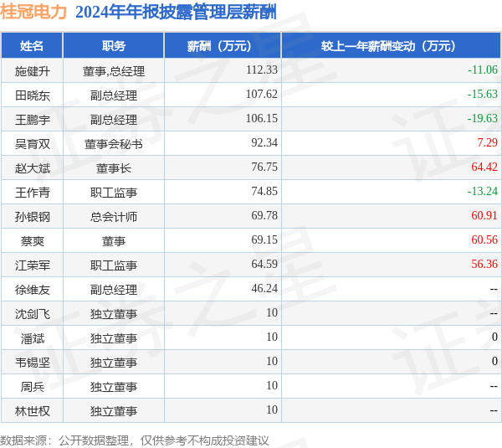Select the name 韦锡坚
The height and width of the screenshot is (448, 502).
pyautogui.click(x=33, y=363)
